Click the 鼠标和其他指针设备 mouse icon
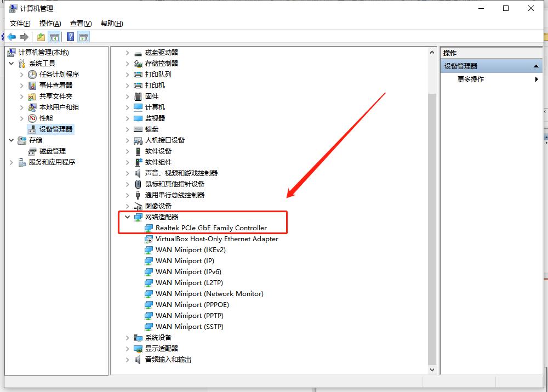The width and height of the screenshot is (548, 392). [x=138, y=184]
